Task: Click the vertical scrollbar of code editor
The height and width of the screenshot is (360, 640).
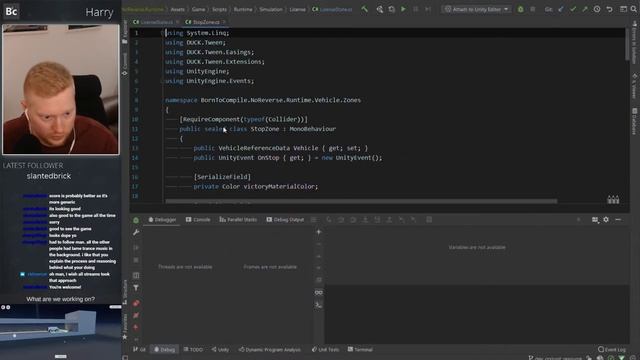Action: pos(628,44)
